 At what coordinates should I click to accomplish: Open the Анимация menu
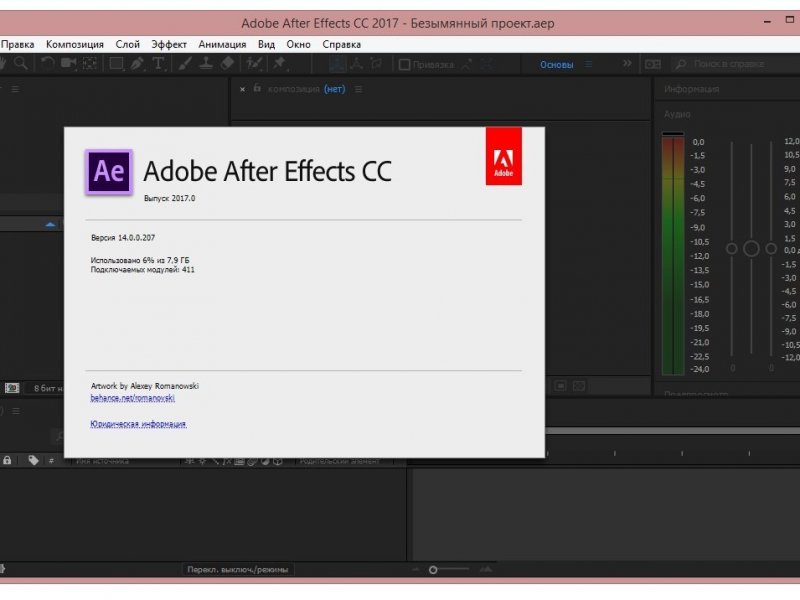222,44
